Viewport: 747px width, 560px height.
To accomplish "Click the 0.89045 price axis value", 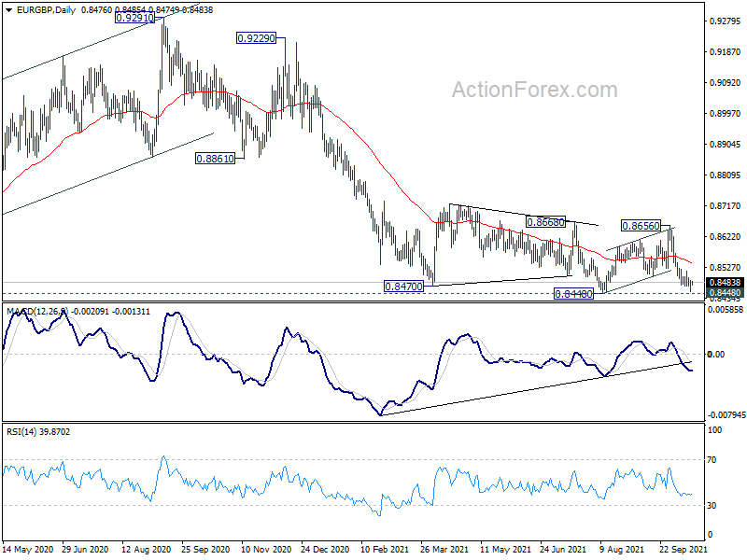I will (x=726, y=145).
